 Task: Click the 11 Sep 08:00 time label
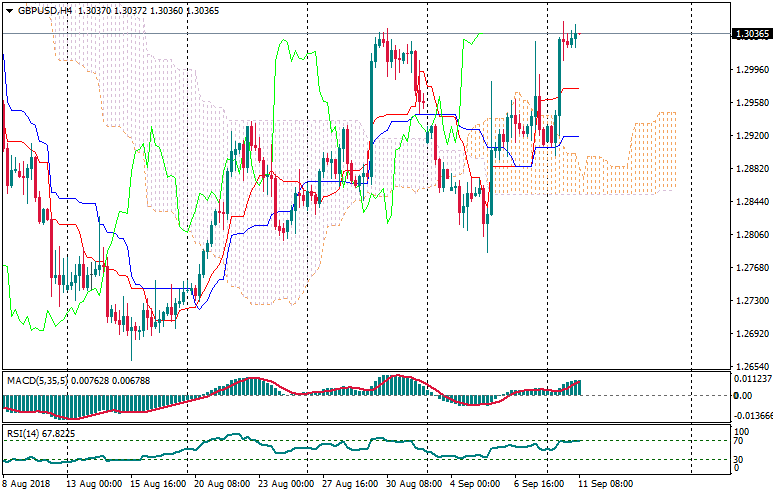[604, 482]
